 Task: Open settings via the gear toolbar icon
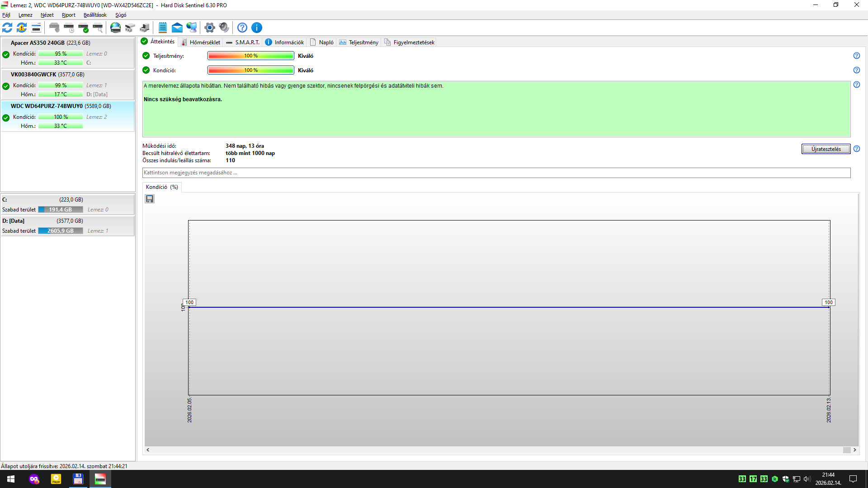pyautogui.click(x=209, y=28)
